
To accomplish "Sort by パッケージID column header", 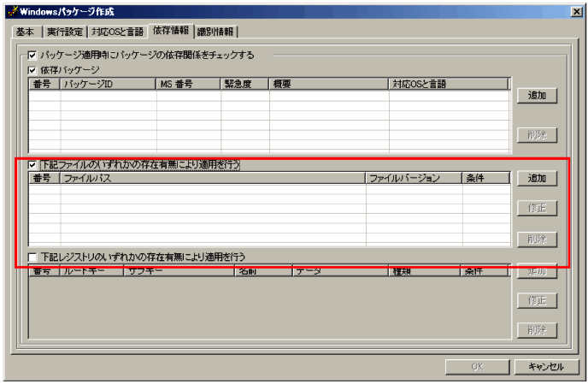I will click(108, 84).
